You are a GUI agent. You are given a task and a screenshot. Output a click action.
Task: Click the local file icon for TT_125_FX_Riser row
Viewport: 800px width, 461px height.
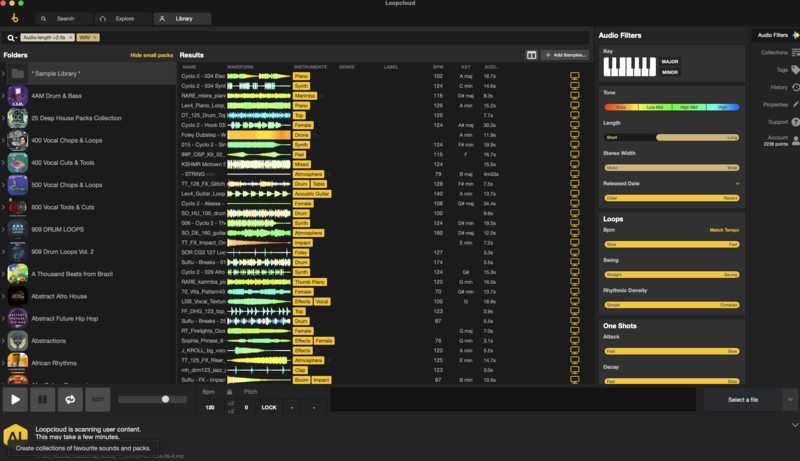[574, 361]
